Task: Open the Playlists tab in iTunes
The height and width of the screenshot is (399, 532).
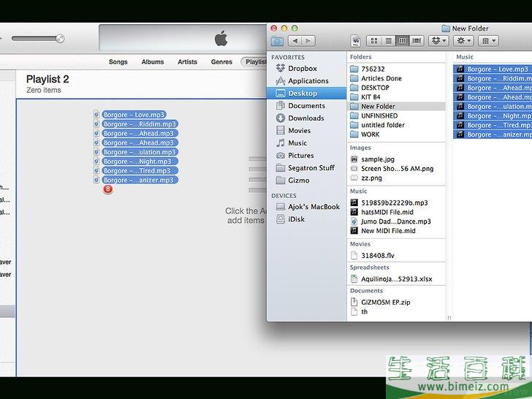Action: click(254, 61)
